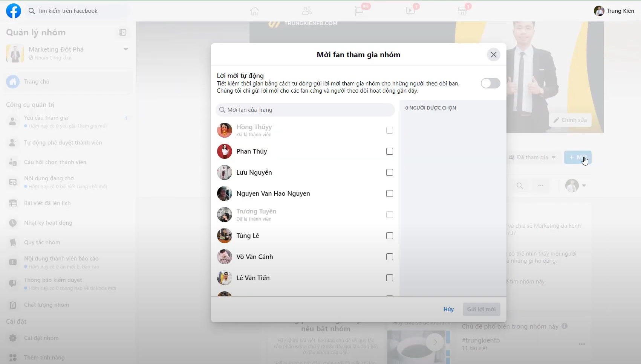Open the Friends icon in top bar

click(307, 11)
